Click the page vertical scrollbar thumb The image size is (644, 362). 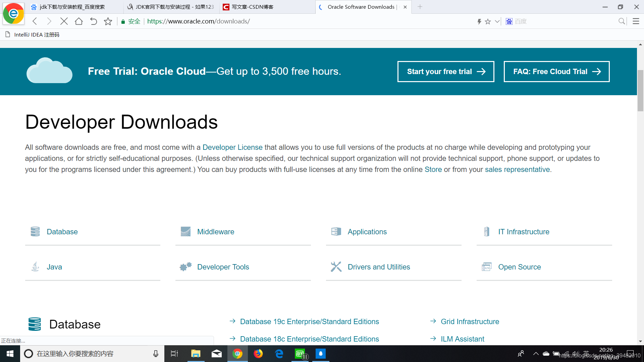click(x=640, y=90)
